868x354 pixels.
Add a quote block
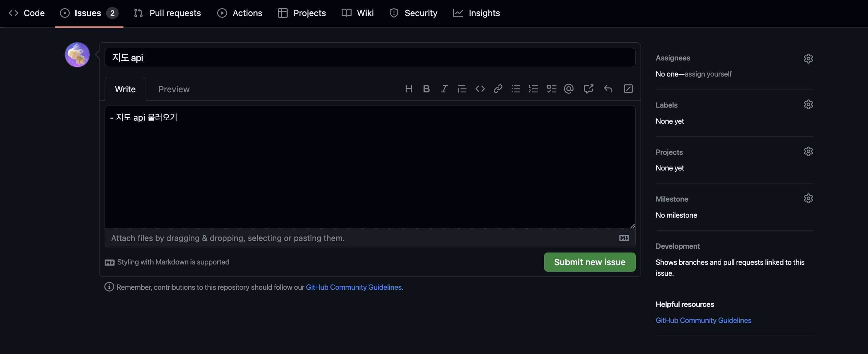[462, 89]
